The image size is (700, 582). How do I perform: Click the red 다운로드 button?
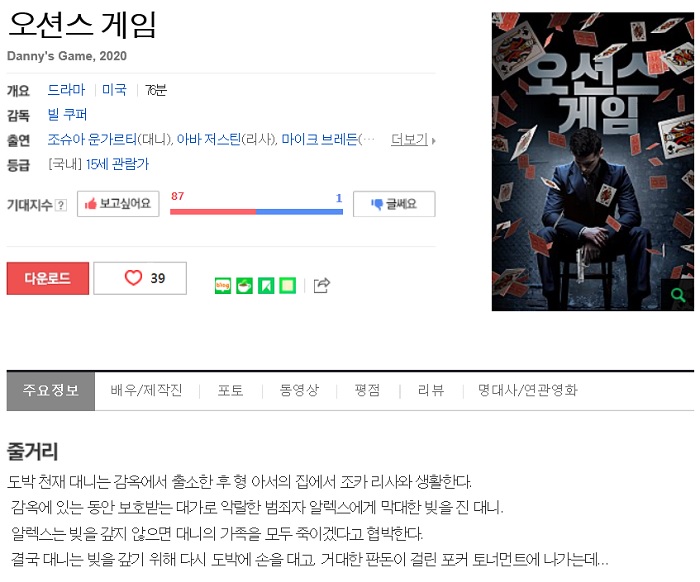click(48, 279)
